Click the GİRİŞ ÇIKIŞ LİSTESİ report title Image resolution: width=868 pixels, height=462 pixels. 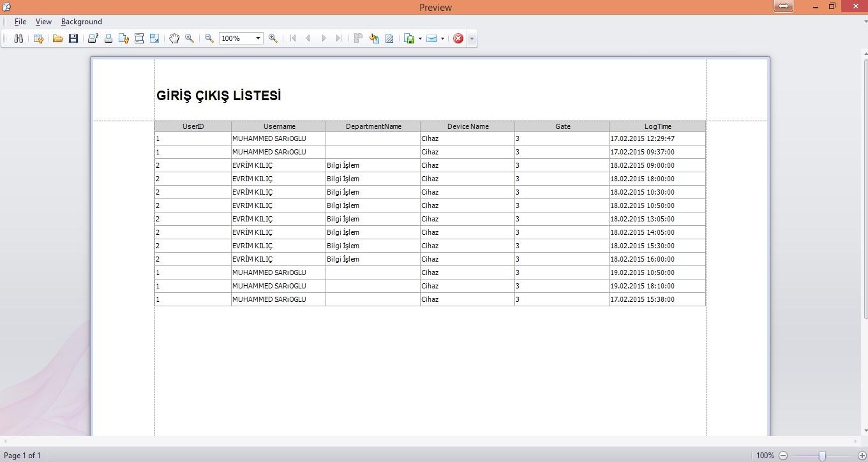(219, 96)
